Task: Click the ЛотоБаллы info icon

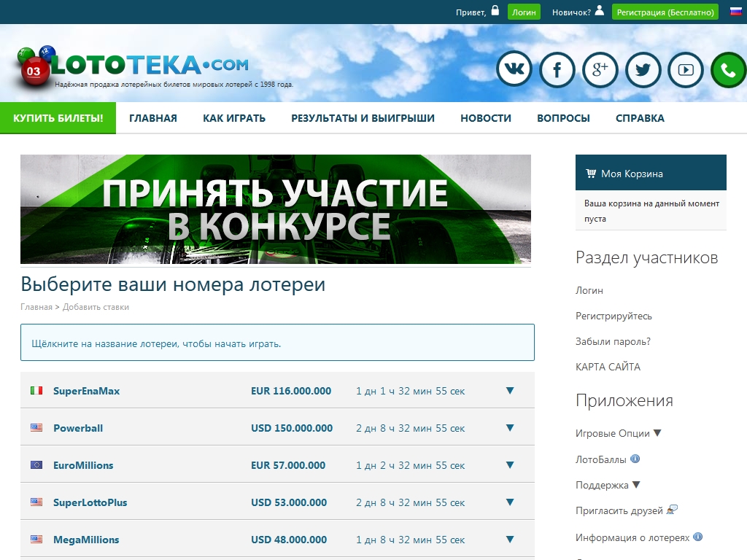Action: coord(635,459)
